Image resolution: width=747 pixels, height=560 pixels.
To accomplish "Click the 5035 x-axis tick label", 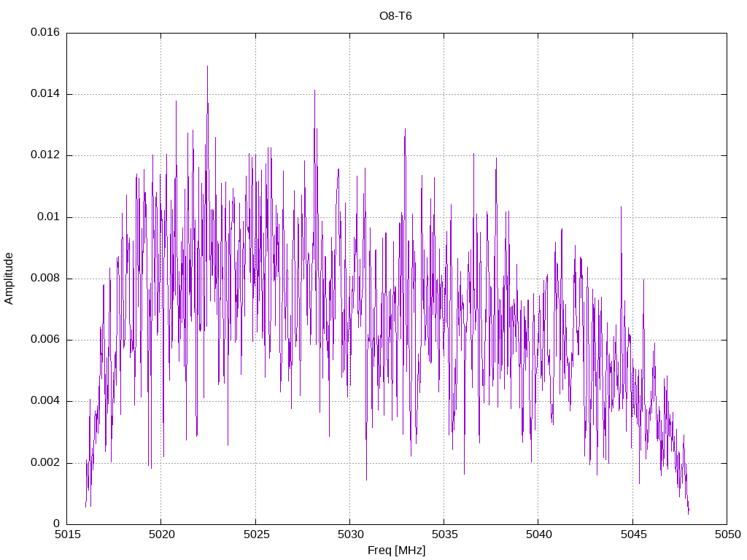I will (444, 534).
